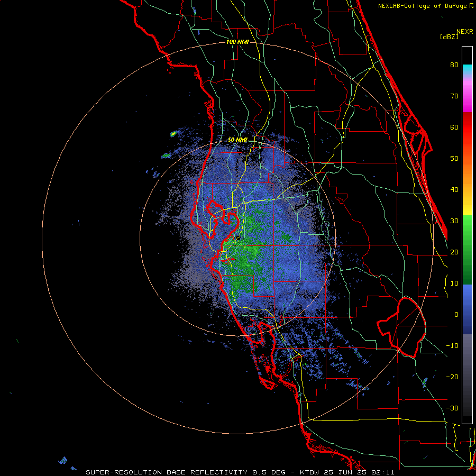Click the 60 dBZ scale value
Screen dimensions: 476x476
[454, 127]
